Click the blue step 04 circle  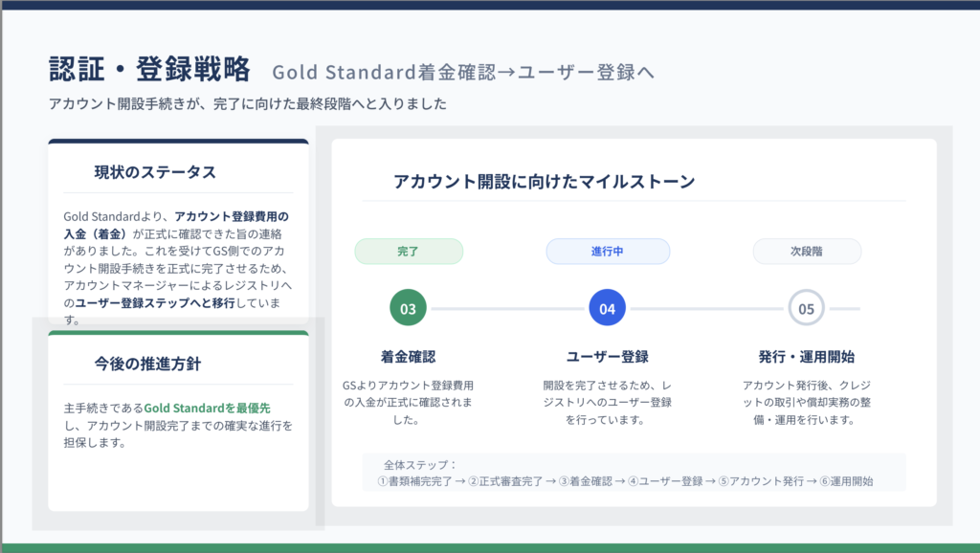click(607, 307)
